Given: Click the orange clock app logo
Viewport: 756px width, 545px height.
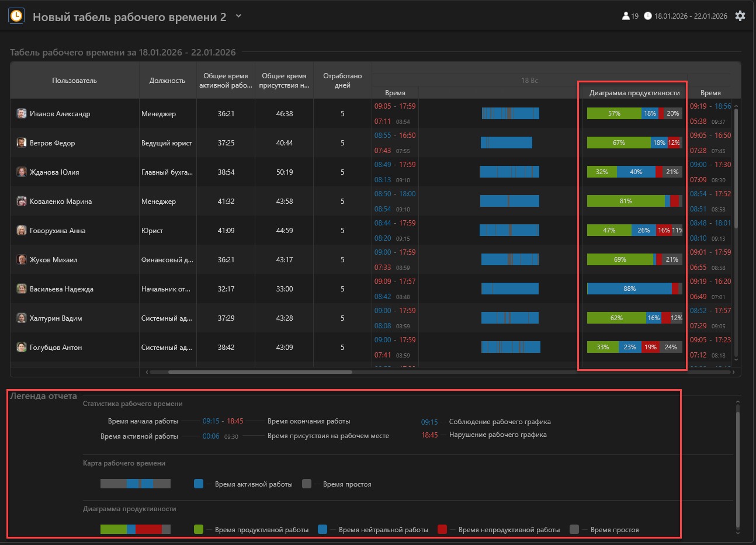Looking at the screenshot, I should [16, 16].
